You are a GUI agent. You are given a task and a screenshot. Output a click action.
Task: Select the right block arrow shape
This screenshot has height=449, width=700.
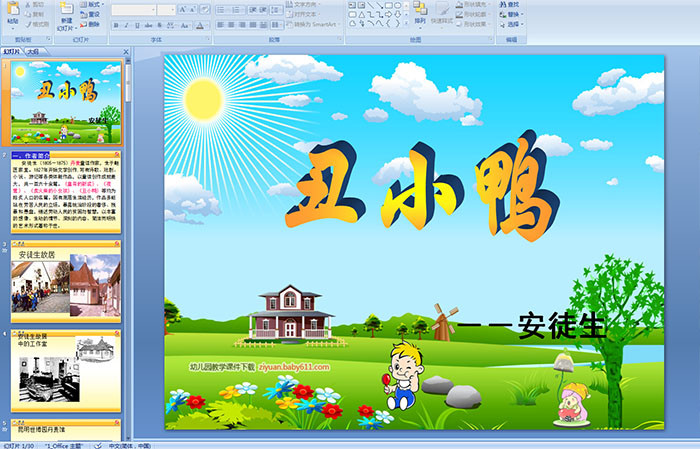388,14
